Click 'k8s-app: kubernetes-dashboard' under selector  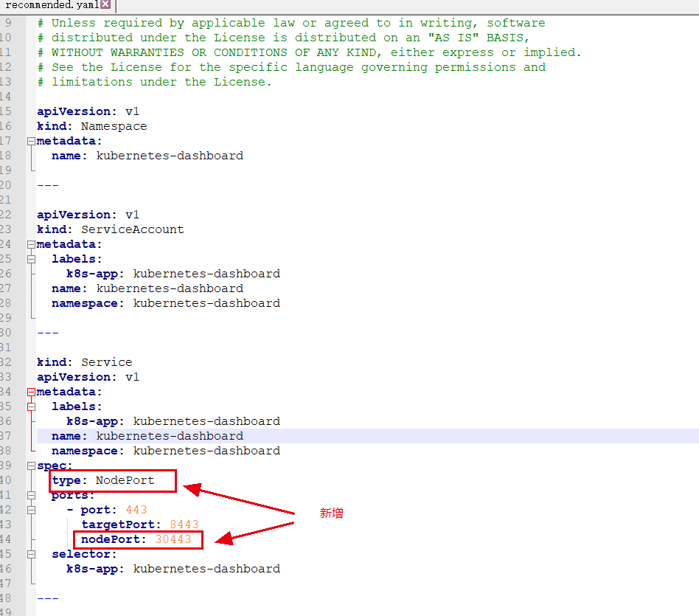click(x=173, y=569)
